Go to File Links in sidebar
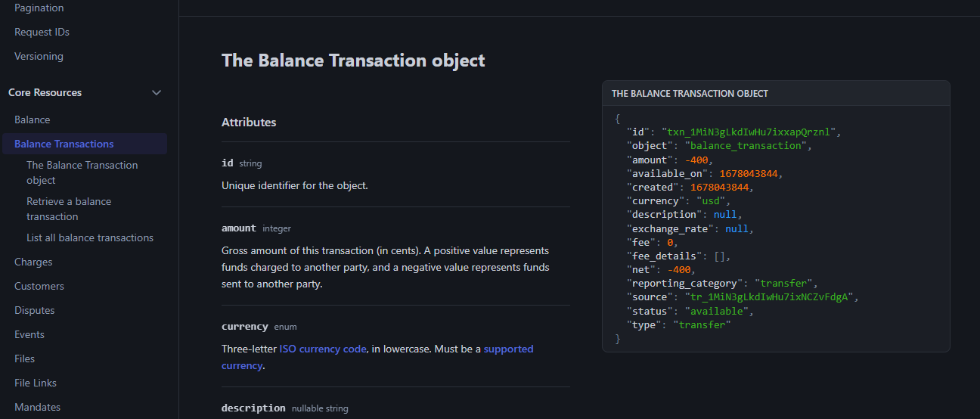The width and height of the screenshot is (980, 419). [36, 383]
